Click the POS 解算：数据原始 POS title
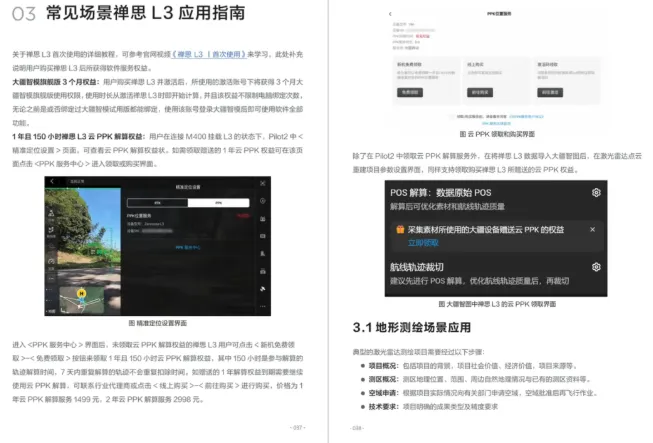653x443 pixels. point(441,193)
